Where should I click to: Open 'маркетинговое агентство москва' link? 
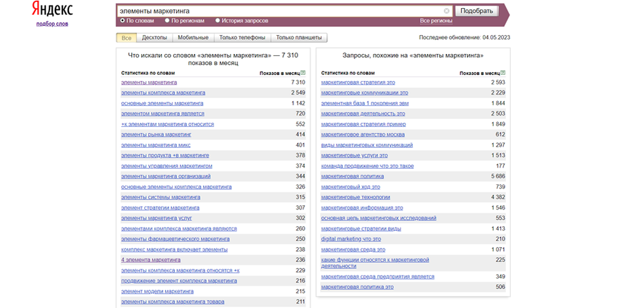click(x=363, y=134)
